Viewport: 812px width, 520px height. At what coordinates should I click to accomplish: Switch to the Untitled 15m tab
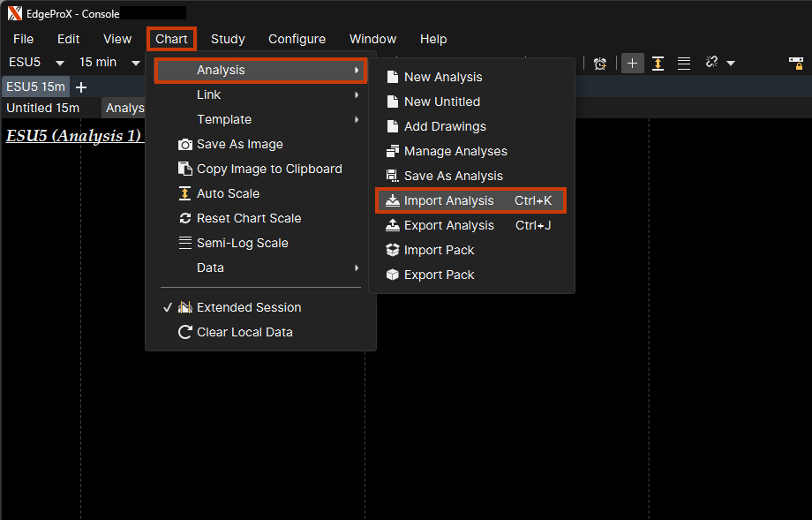coord(43,108)
